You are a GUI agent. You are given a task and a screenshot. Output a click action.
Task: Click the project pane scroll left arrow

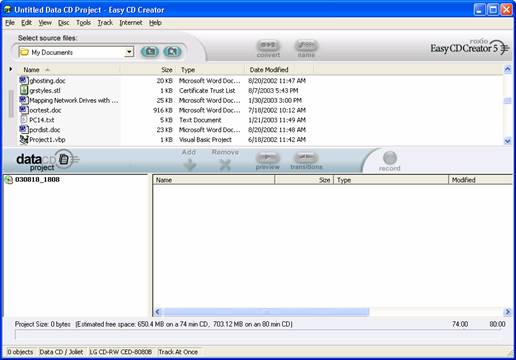[158, 312]
